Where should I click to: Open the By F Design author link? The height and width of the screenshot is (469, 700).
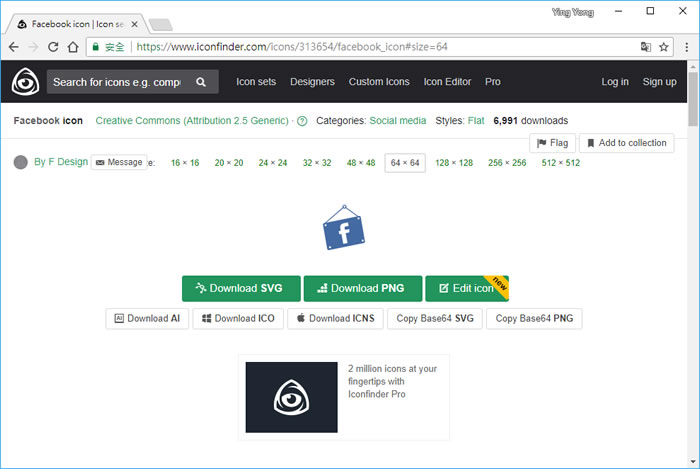click(61, 162)
